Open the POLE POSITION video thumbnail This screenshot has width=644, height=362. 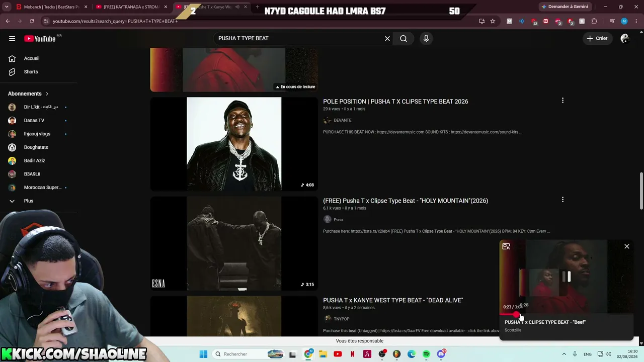234,144
